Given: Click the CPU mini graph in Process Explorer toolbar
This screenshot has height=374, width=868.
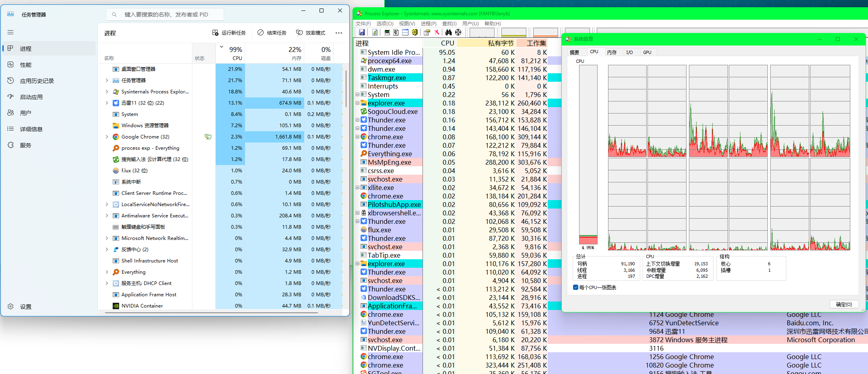Looking at the screenshot, I should [x=482, y=32].
